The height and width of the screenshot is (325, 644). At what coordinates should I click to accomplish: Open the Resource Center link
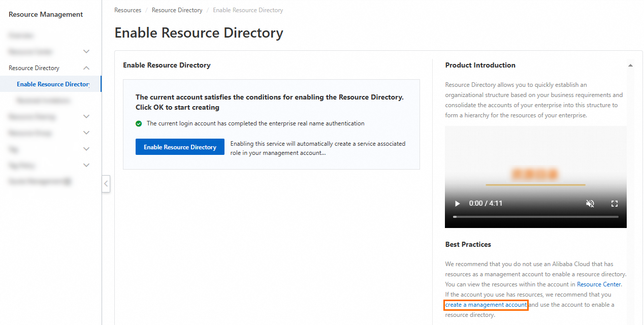tap(599, 284)
